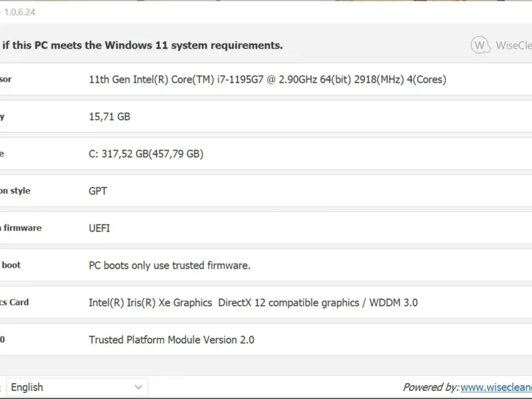Click the C: 317,52 GB storage value

pyautogui.click(x=146, y=154)
